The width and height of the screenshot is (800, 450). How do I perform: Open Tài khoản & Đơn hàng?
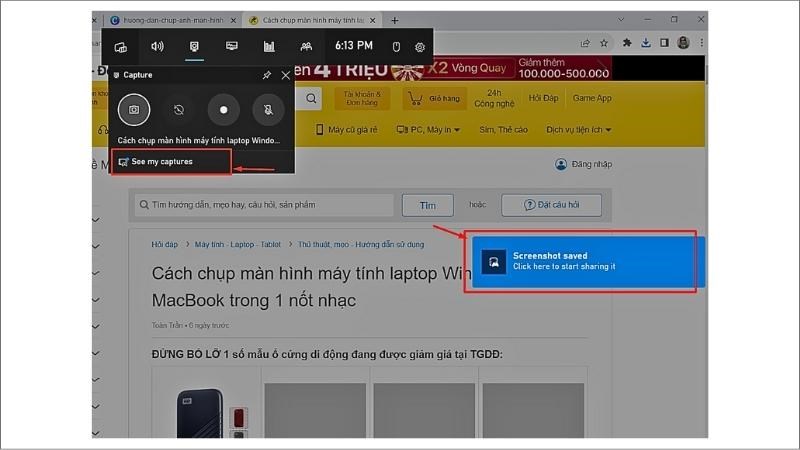362,98
